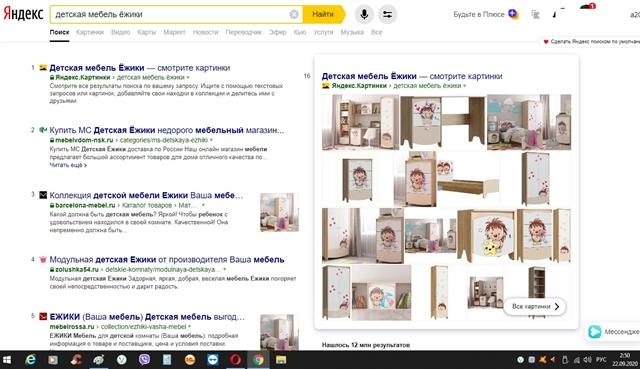Expand the mebelvdom-nsk.ru result dropdown arrow
Image resolution: width=640 pixels, height=369 pixels.
tap(211, 140)
